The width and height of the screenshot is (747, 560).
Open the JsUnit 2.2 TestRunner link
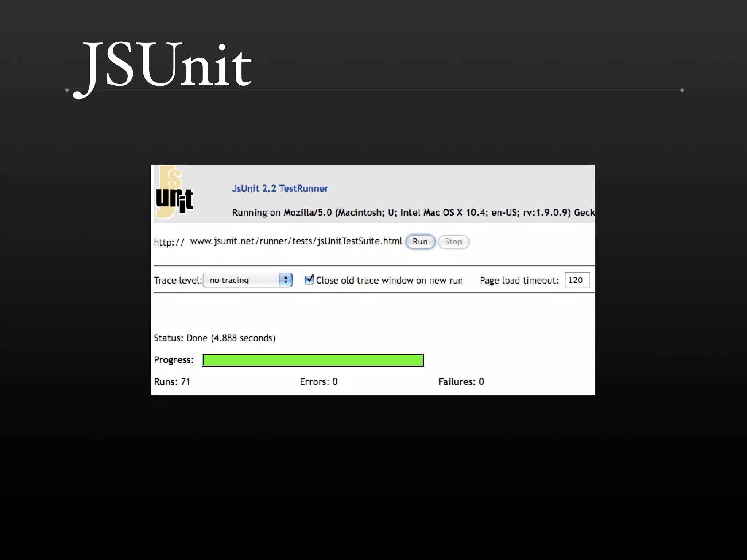(280, 188)
